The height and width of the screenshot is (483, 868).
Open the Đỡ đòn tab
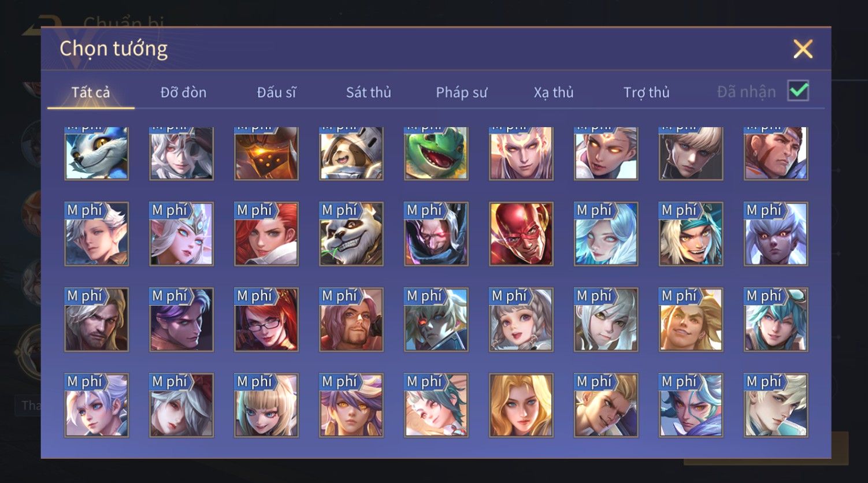point(183,92)
